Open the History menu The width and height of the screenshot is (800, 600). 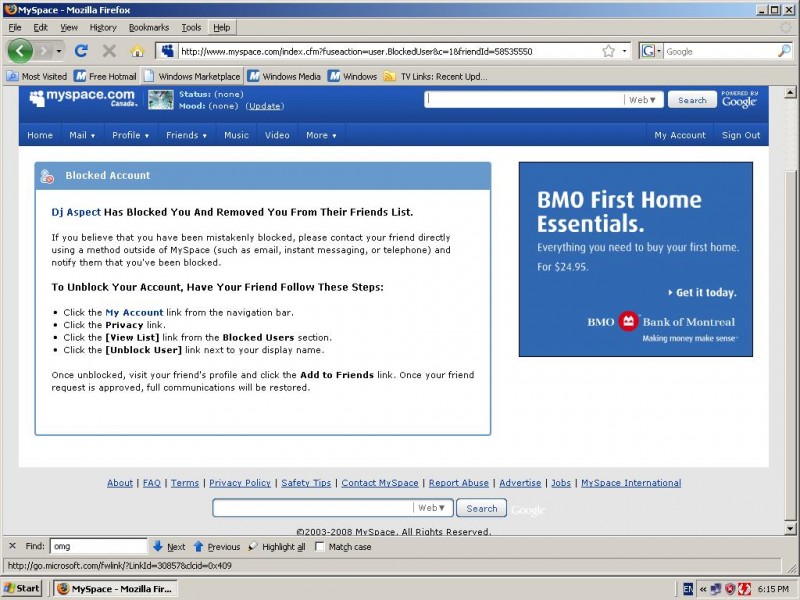pyautogui.click(x=103, y=28)
